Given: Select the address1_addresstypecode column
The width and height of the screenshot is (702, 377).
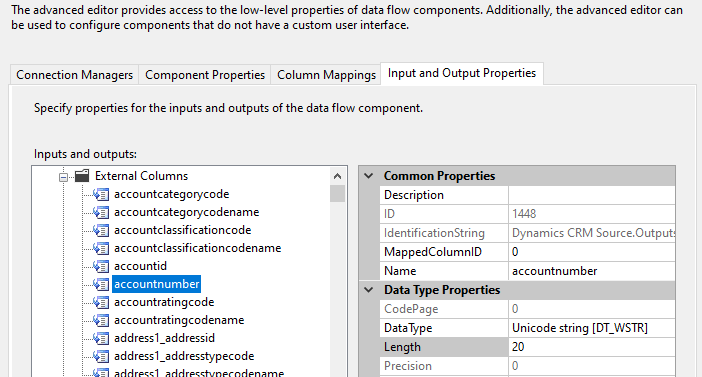Looking at the screenshot, I should [184, 356].
